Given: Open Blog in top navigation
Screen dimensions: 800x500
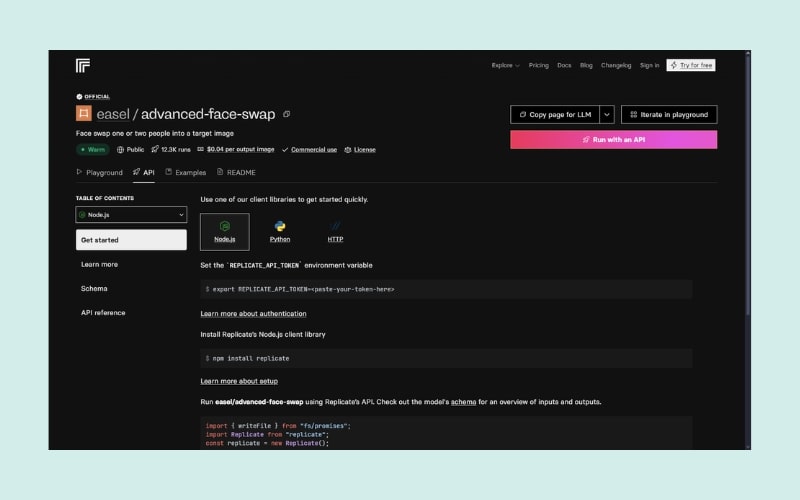Looking at the screenshot, I should [586, 65].
